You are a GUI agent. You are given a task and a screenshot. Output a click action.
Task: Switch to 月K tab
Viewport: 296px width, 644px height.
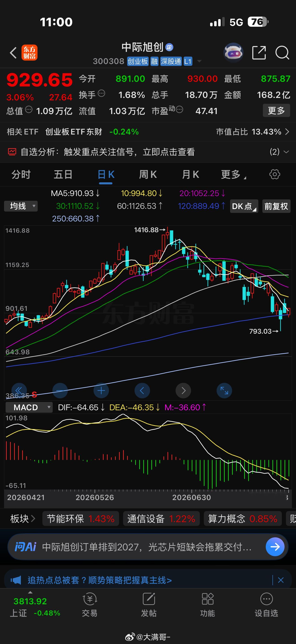[x=190, y=174]
